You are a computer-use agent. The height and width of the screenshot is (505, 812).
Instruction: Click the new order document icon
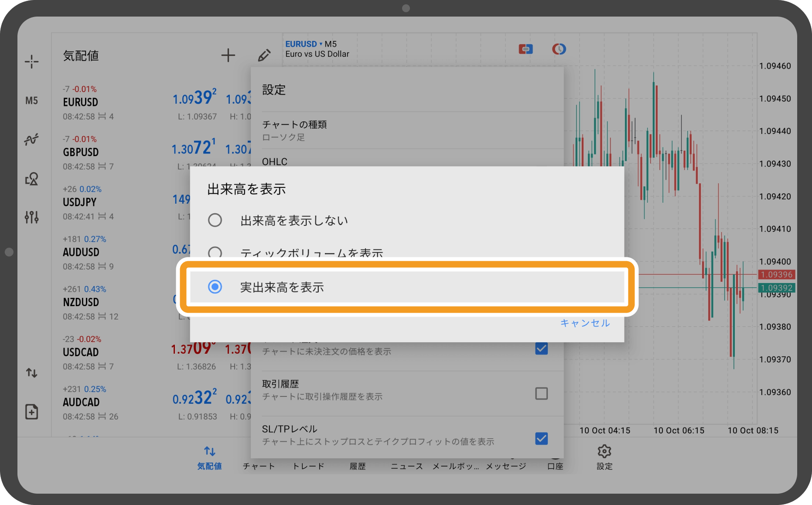coord(31,412)
